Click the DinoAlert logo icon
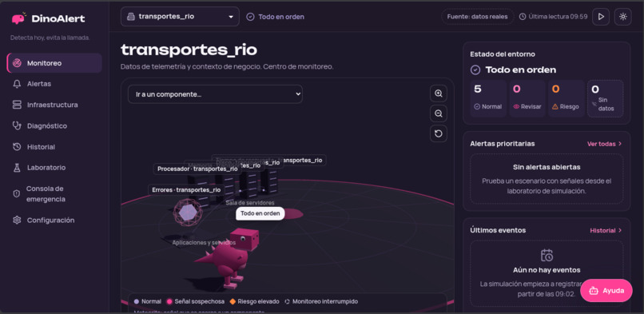644x314 pixels. coord(19,18)
